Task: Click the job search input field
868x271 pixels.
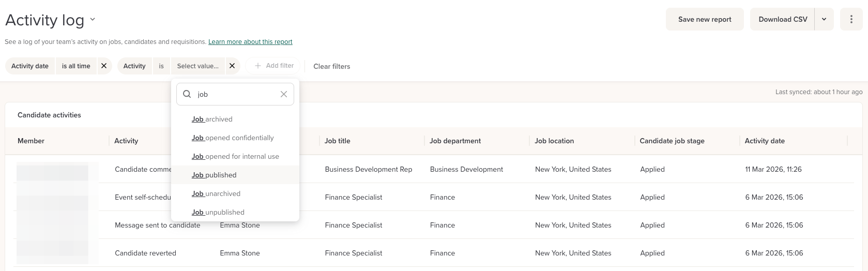Action: click(x=235, y=94)
